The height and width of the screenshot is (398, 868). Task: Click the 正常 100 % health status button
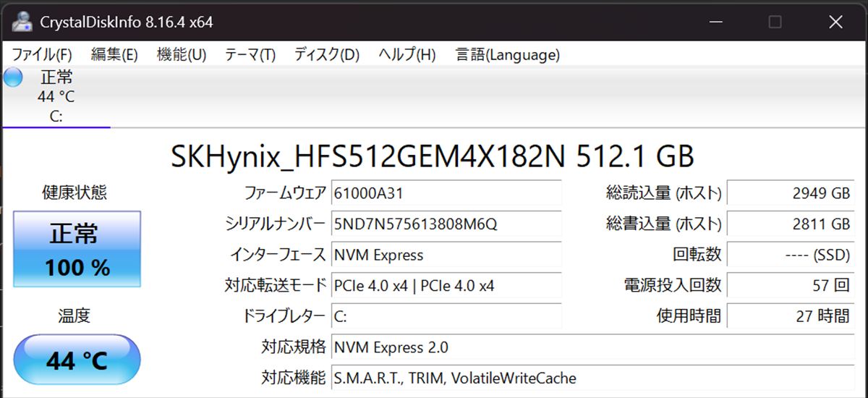tap(77, 250)
